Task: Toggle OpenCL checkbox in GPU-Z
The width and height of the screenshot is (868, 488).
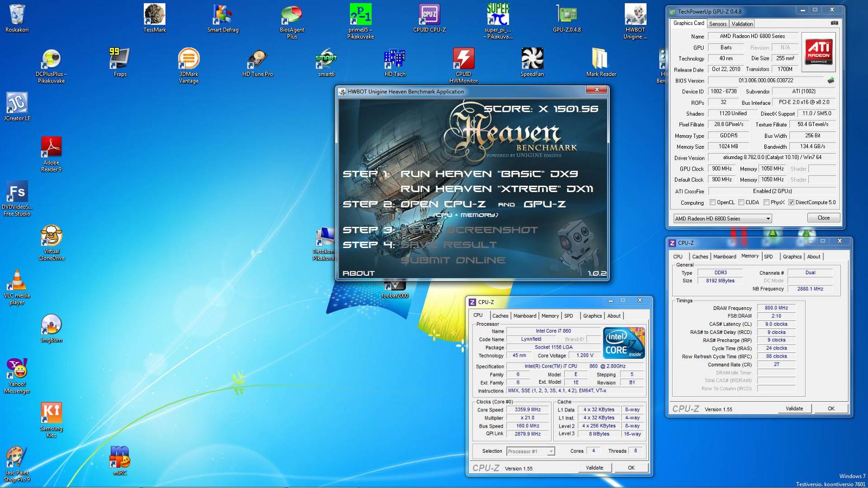Action: coord(713,202)
